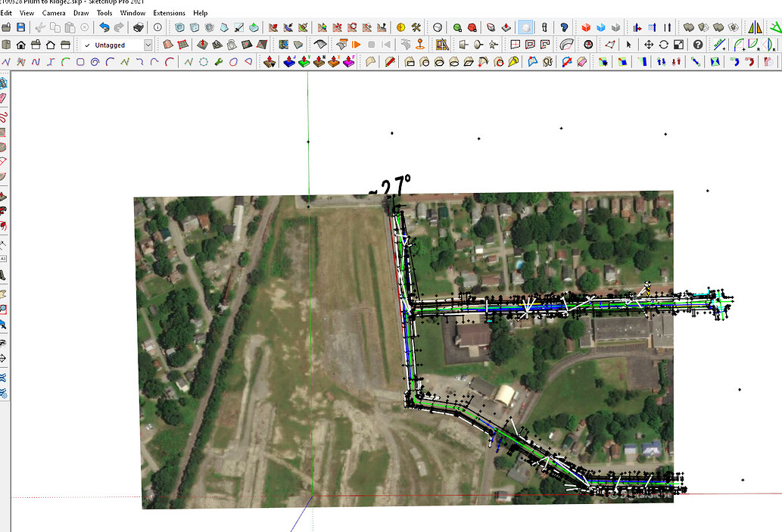
Task: Toggle the checkmark next to Untagged
Action: coord(86,43)
